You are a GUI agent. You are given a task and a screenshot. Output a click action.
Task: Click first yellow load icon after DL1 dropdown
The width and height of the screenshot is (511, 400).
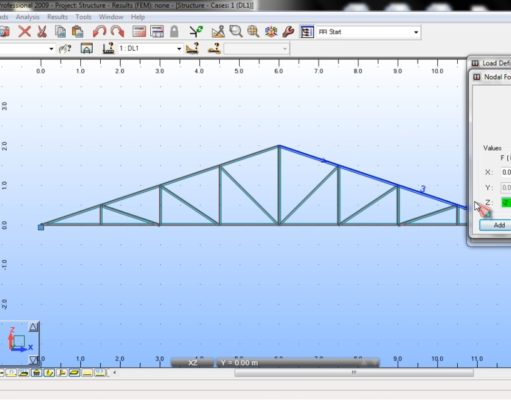[193, 49]
